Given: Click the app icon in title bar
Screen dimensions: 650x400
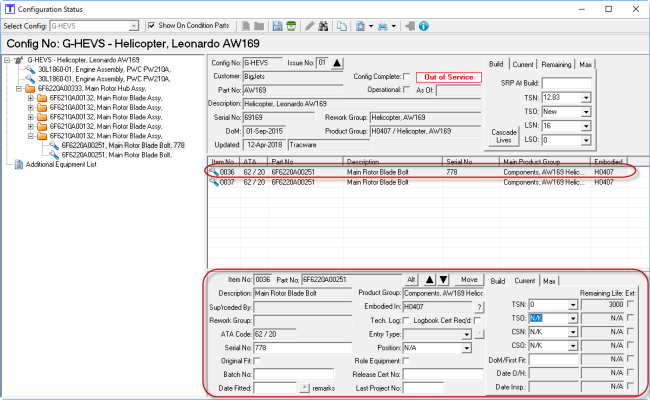Looking at the screenshot, I should pos(10,9).
